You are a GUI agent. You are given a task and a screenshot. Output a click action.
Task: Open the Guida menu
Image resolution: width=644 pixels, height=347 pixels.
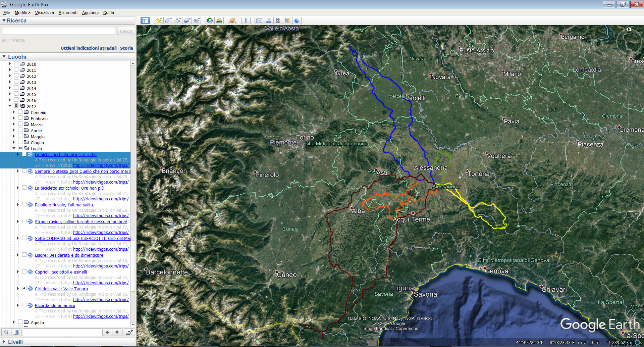click(x=109, y=12)
